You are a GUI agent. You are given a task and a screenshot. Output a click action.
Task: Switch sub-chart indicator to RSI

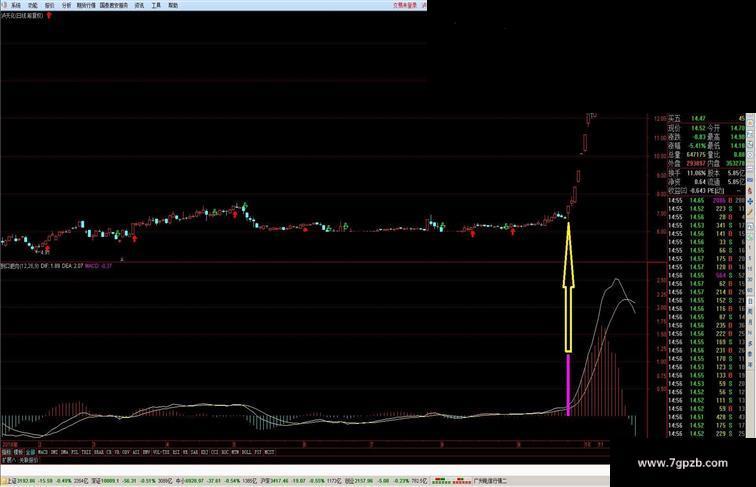click(x=176, y=452)
